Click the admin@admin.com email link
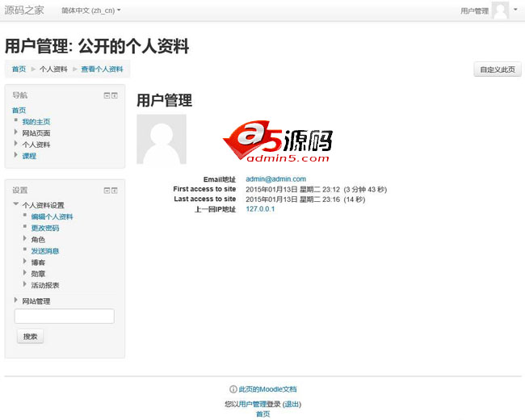525x420 pixels. coord(276,179)
